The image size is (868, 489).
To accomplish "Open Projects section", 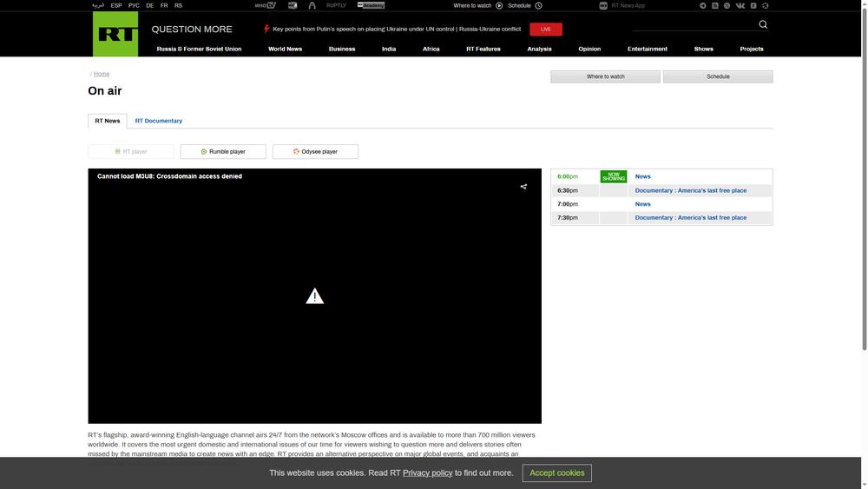I will coord(751,49).
